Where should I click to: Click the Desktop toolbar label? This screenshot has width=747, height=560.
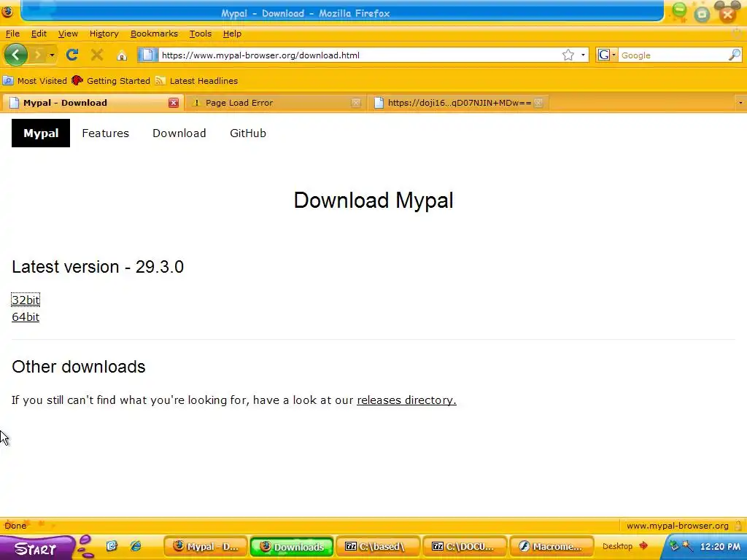pyautogui.click(x=617, y=546)
